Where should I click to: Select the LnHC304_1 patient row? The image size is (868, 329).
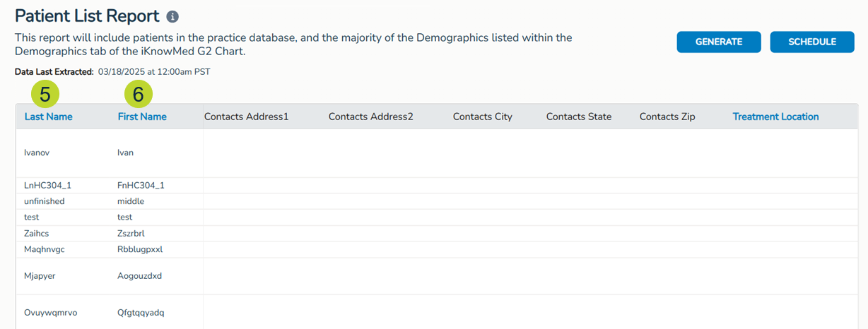coord(48,185)
